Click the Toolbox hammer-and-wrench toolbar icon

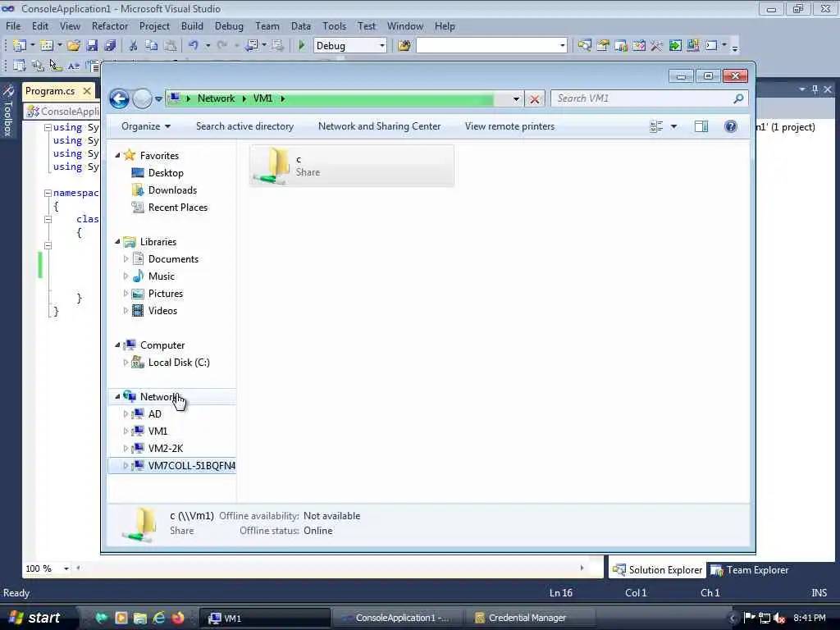[x=656, y=46]
